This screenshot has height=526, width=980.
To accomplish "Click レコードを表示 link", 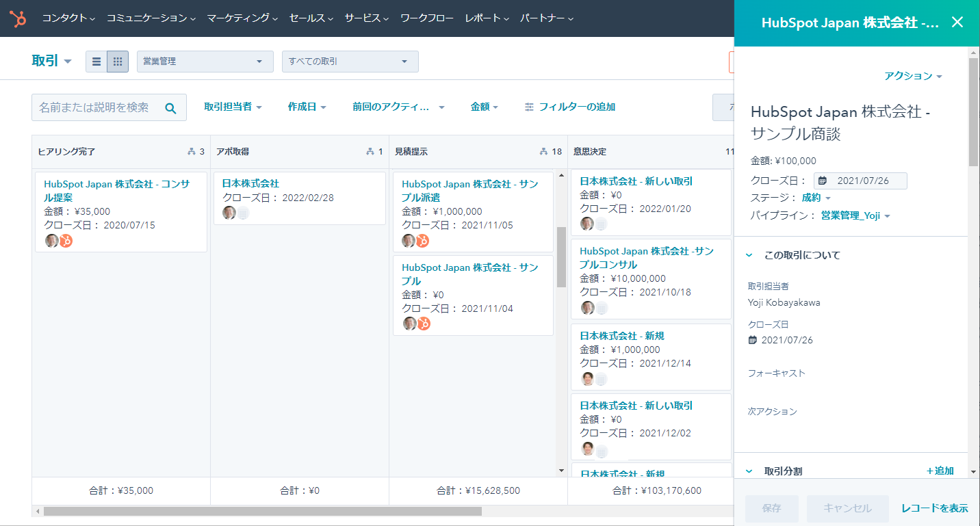I will (935, 508).
